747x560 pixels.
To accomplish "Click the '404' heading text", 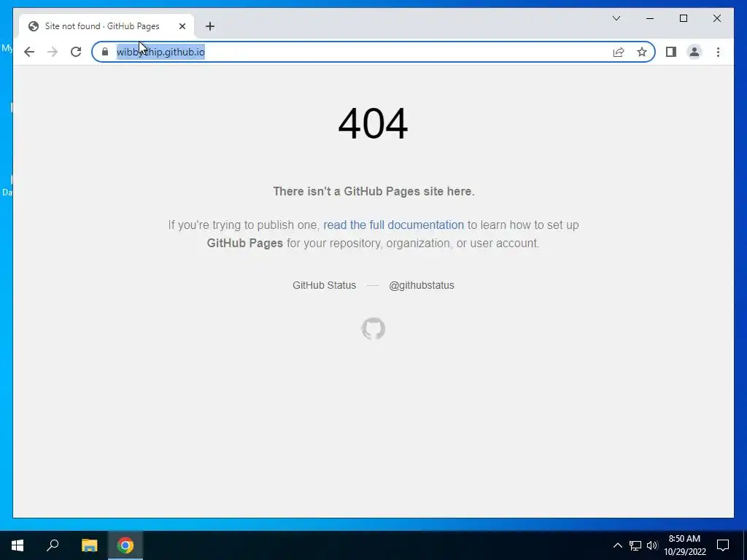I will coord(373,124).
